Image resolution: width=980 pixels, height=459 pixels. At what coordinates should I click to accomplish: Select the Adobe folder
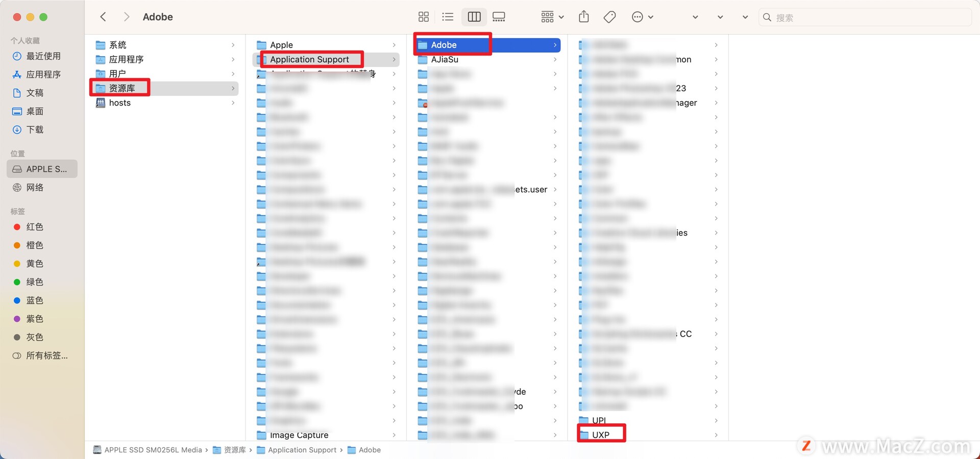pyautogui.click(x=487, y=45)
